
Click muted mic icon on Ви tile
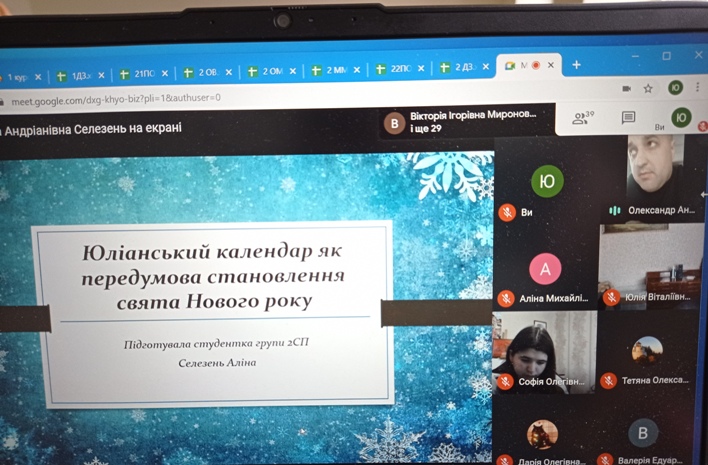(507, 212)
